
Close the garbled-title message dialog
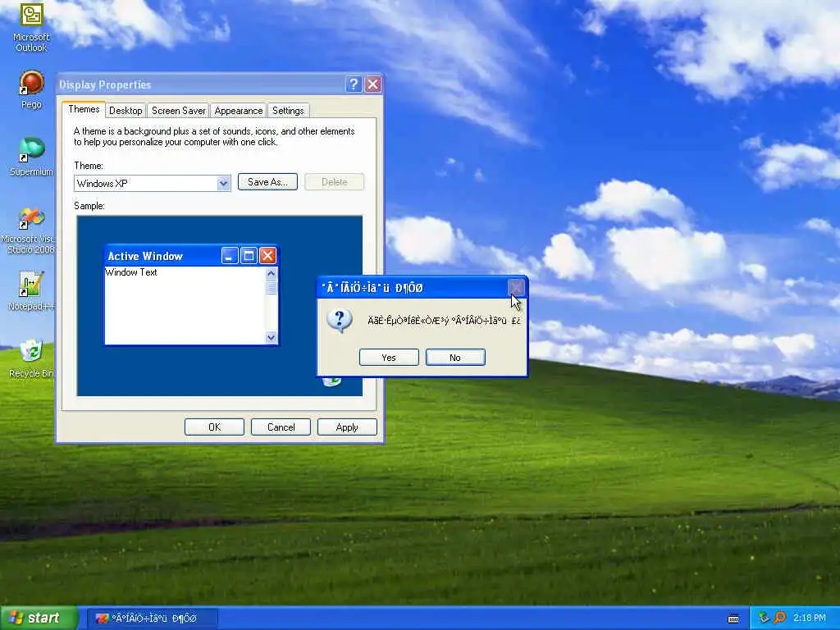516,288
